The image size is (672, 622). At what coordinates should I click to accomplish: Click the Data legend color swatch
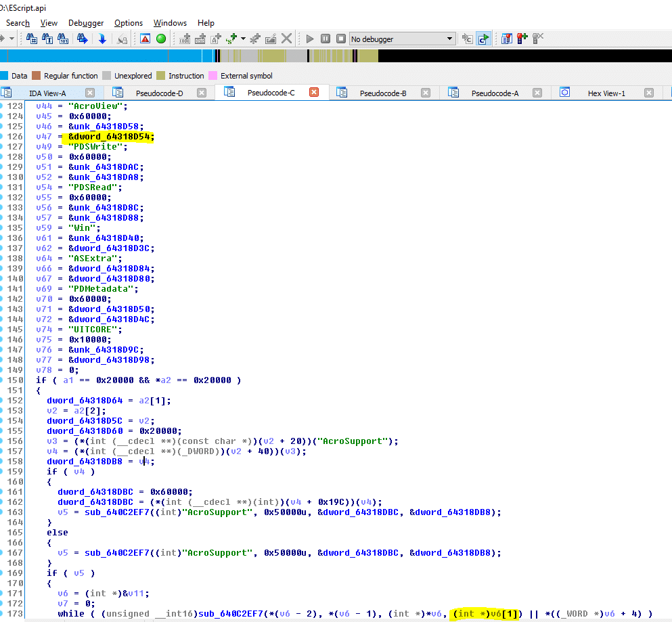pyautogui.click(x=4, y=76)
